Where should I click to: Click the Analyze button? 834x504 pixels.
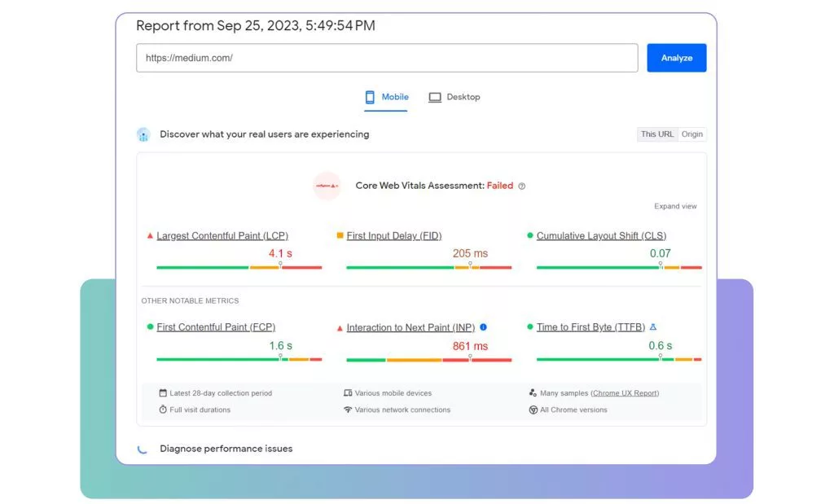tap(677, 58)
